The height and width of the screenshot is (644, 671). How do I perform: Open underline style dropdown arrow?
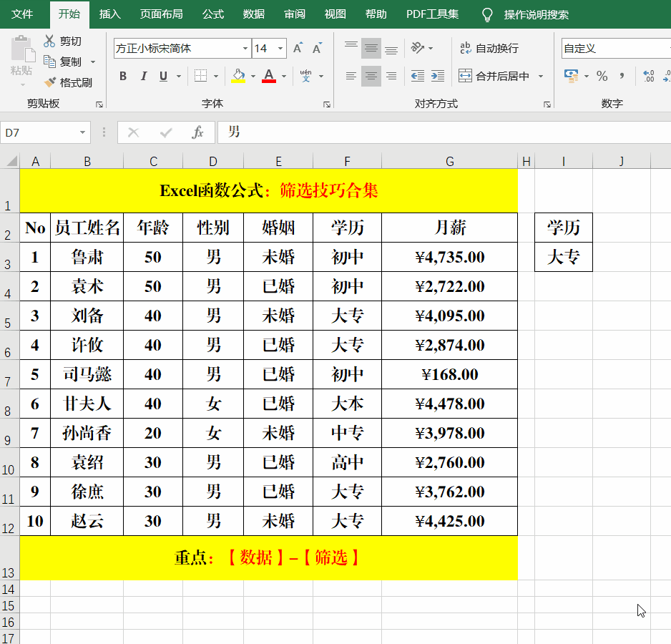pyautogui.click(x=179, y=77)
